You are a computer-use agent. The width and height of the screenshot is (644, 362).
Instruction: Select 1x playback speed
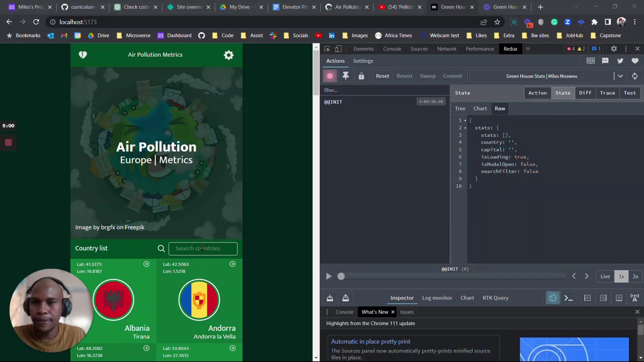[x=621, y=277]
